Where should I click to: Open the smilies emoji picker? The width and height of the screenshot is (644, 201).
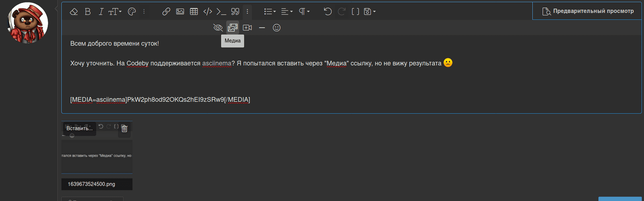[277, 28]
